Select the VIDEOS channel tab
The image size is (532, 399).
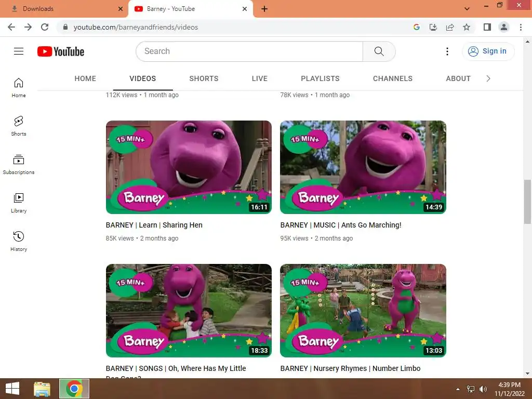(x=142, y=79)
